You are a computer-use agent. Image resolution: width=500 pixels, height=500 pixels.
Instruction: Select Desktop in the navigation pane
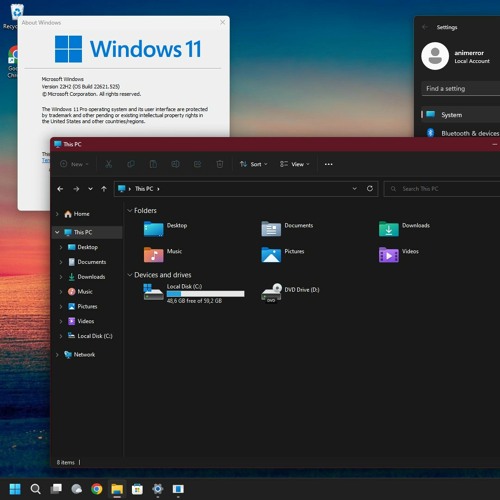click(x=83, y=247)
